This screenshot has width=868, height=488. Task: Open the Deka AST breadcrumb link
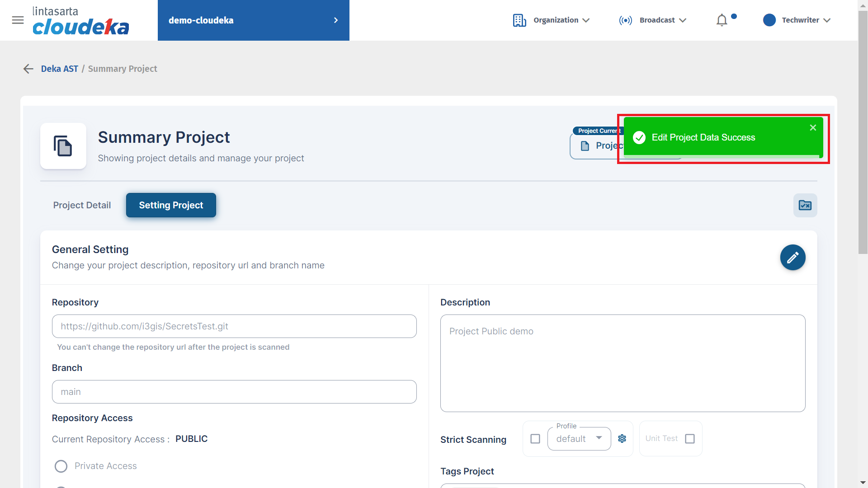tap(60, 69)
